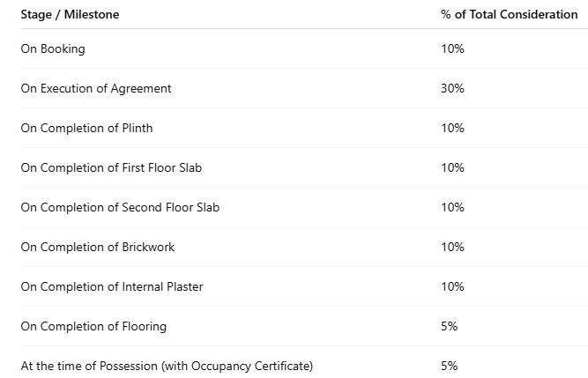
Task: Click 5% for Completion of Flooring
Action: 450,326
